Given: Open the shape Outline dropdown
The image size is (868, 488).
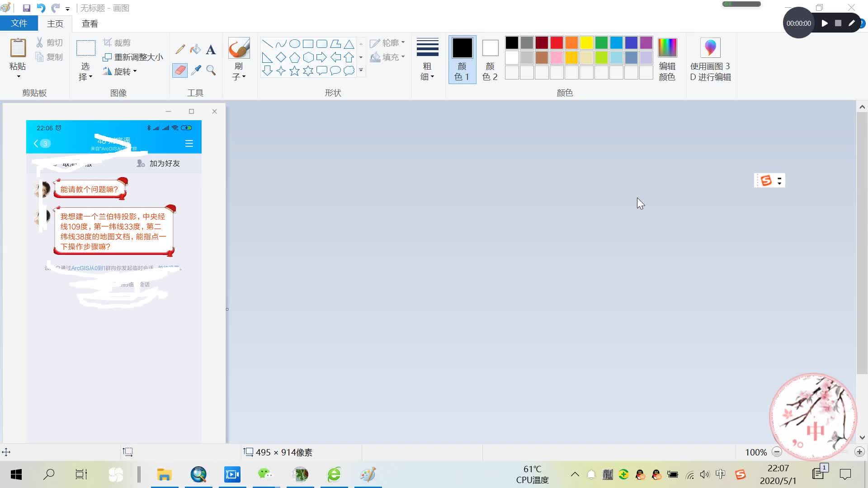Looking at the screenshot, I should point(387,43).
